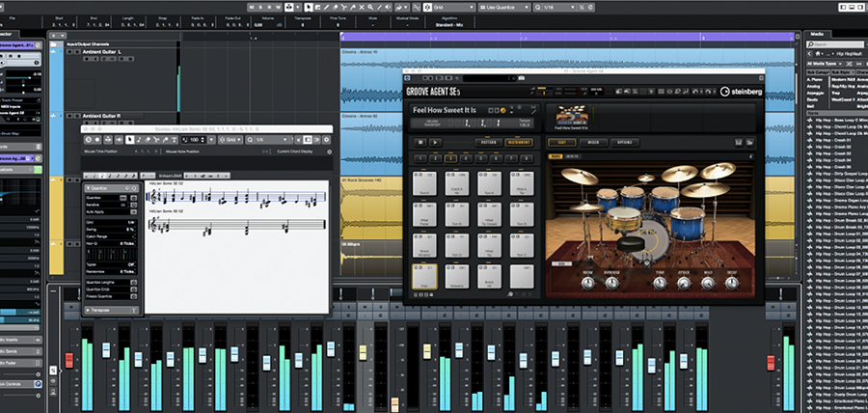Select the Insert Note tool in Score editor
This screenshot has width=868, height=413.
pos(139,140)
